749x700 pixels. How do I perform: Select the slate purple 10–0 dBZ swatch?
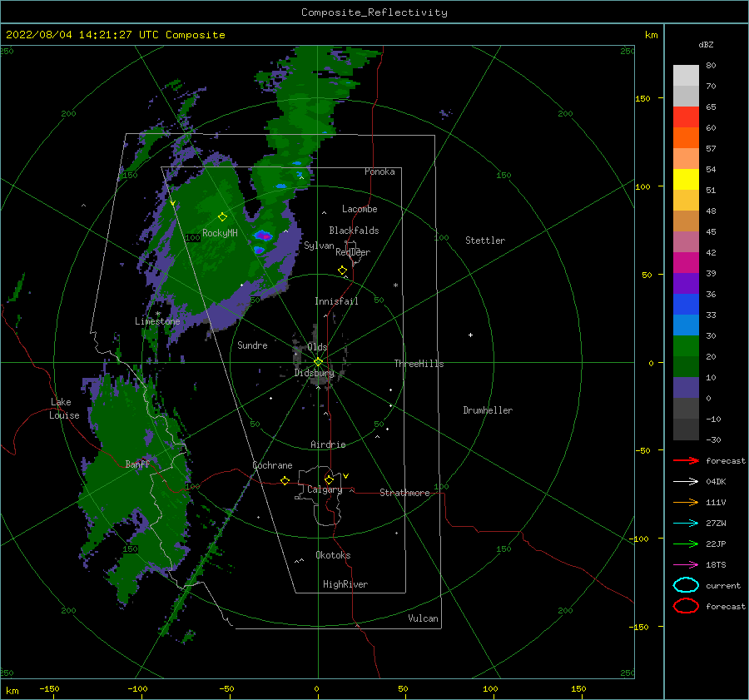click(686, 388)
